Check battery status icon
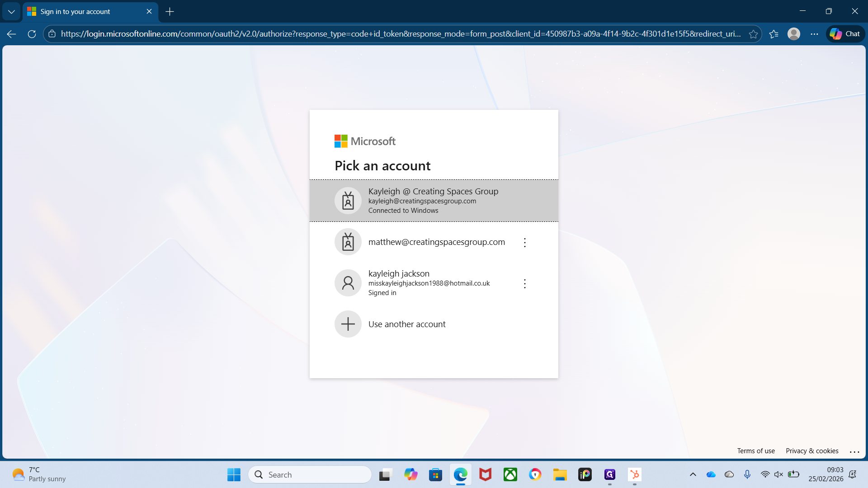This screenshot has height=488, width=868. [x=793, y=474]
